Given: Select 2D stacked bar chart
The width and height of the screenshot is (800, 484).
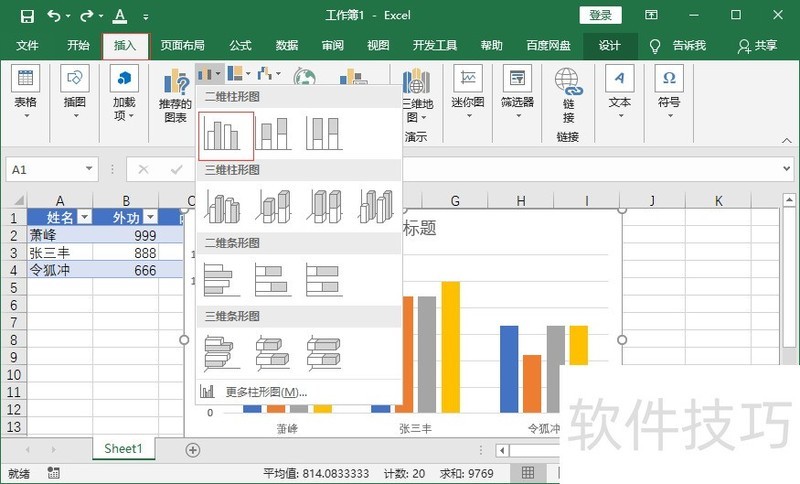Looking at the screenshot, I should point(274,279).
